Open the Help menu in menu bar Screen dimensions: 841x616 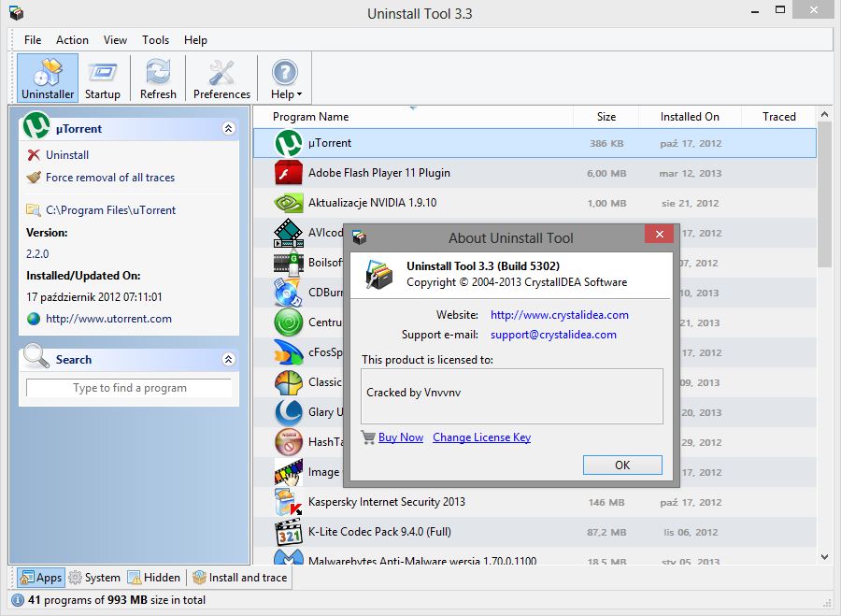tap(195, 39)
